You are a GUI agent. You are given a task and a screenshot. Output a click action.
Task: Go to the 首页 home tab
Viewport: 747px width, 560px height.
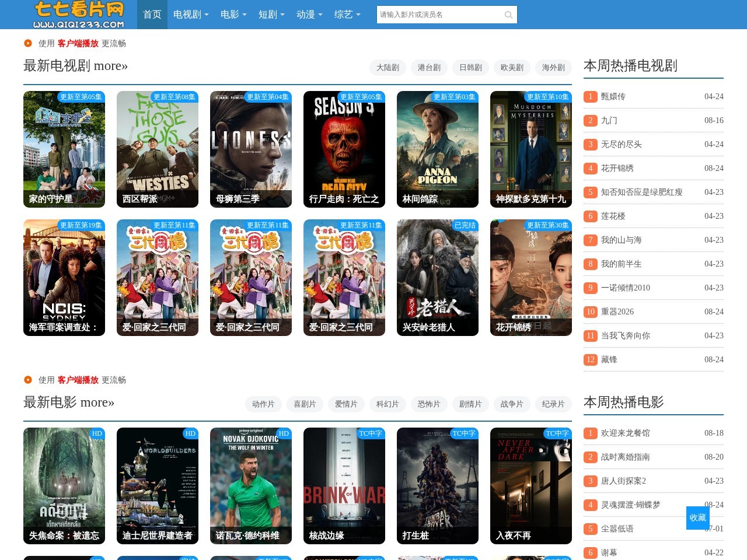click(x=152, y=15)
